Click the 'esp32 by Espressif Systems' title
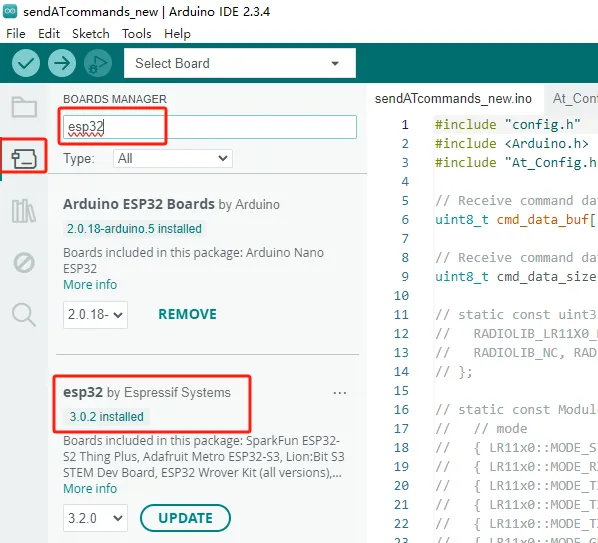The width and height of the screenshot is (598, 543). pos(147,392)
